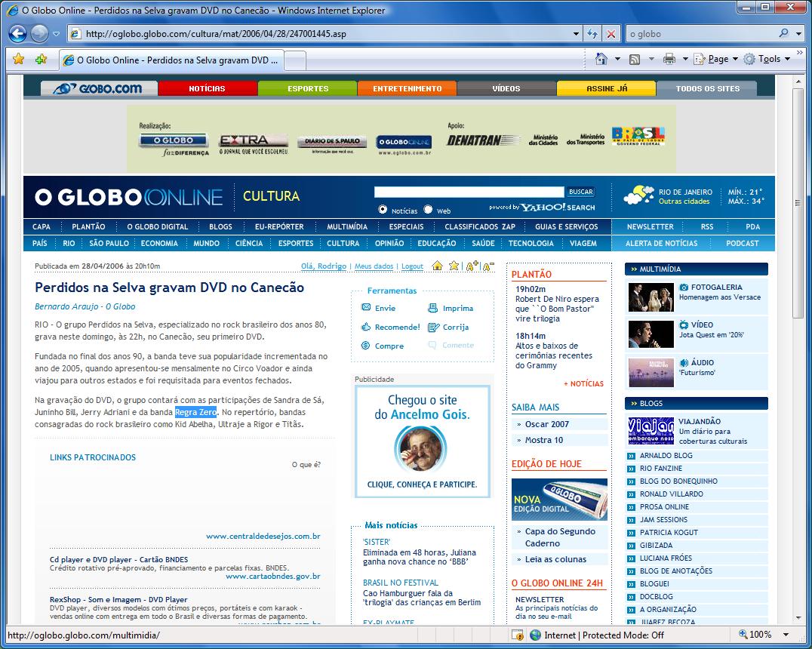The height and width of the screenshot is (649, 812).
Task: Expand the Print button dropdown arrow
Action: [685, 59]
